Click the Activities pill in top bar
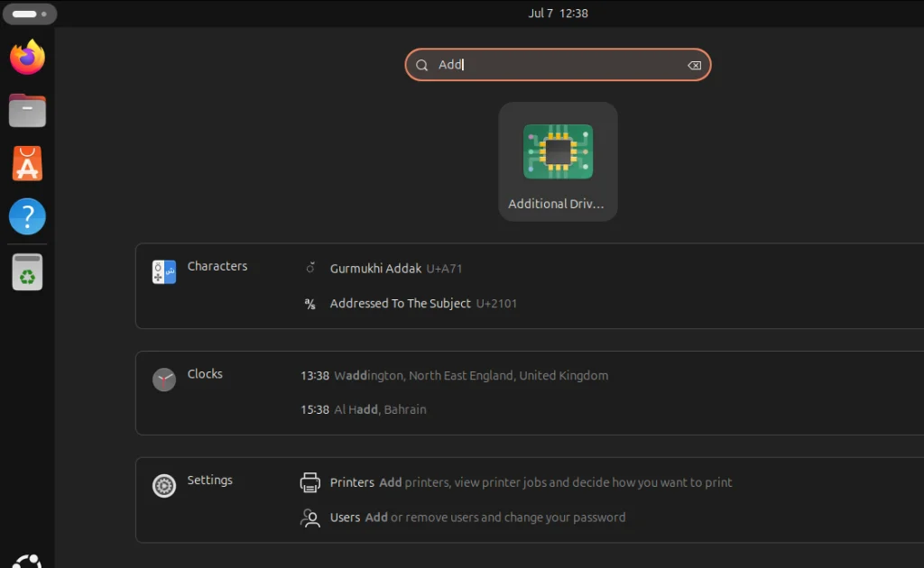924x568 pixels. click(29, 14)
